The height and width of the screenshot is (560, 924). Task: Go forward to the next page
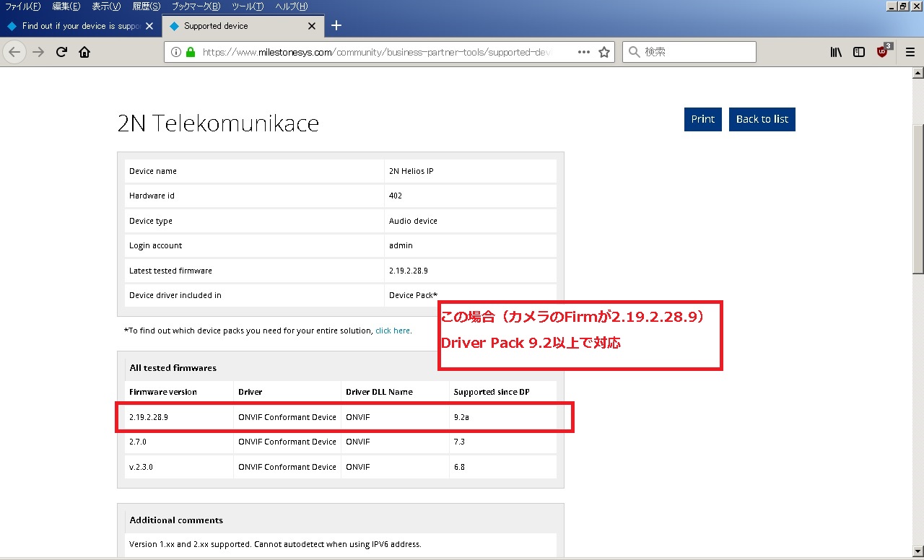click(x=38, y=52)
